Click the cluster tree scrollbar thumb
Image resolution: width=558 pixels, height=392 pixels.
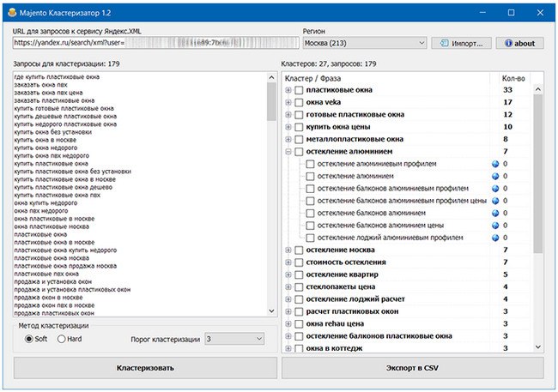[537, 173]
